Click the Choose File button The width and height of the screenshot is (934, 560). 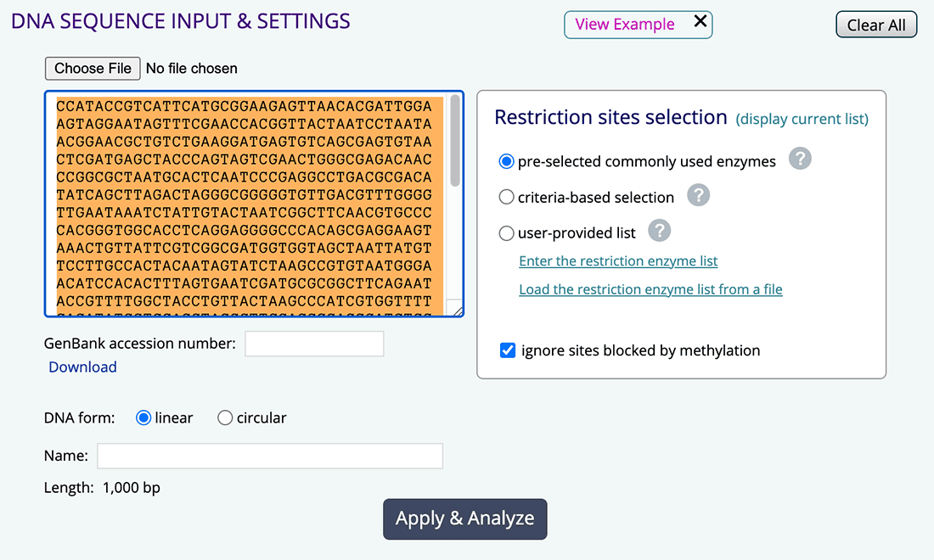93,69
